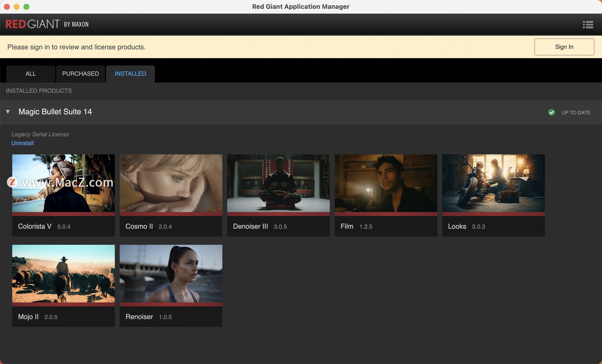This screenshot has height=364, width=602.
Task: Switch to the ALL tab
Action: [x=31, y=74]
